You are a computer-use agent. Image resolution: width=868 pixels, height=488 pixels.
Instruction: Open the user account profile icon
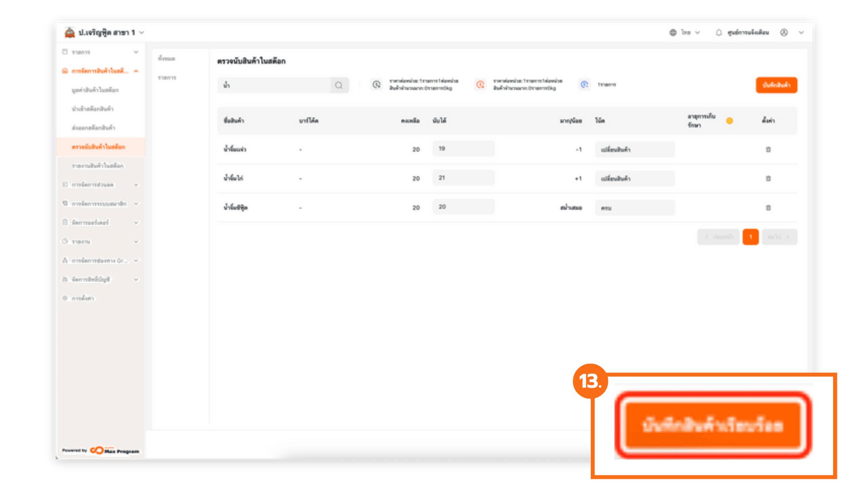click(x=784, y=33)
